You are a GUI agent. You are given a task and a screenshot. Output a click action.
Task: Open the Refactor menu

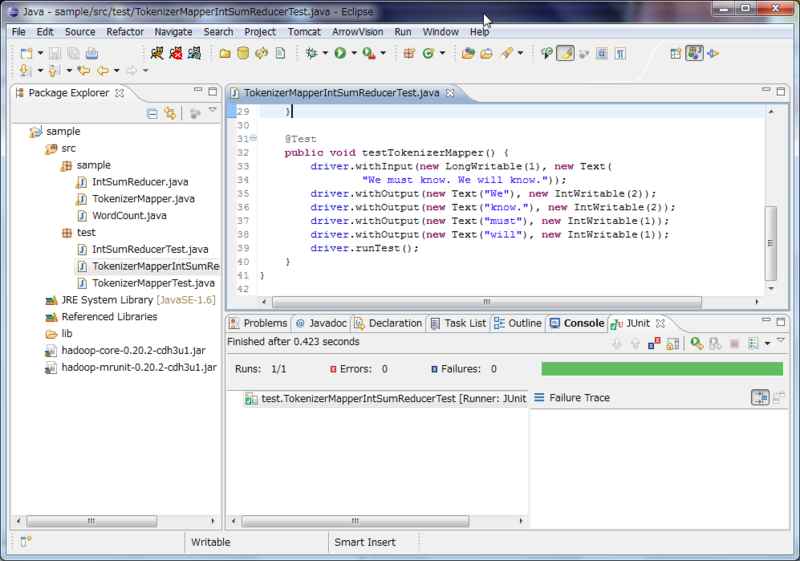124,32
